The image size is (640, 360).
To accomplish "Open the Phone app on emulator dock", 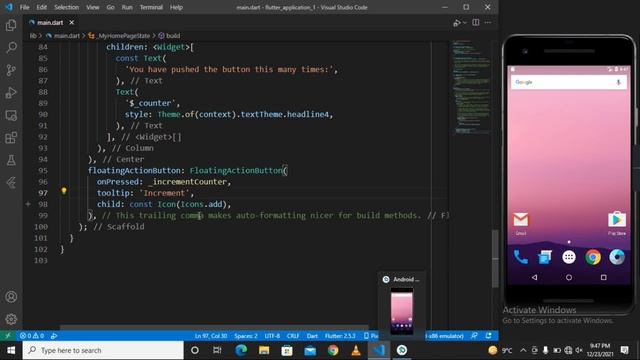I will coord(520,257).
